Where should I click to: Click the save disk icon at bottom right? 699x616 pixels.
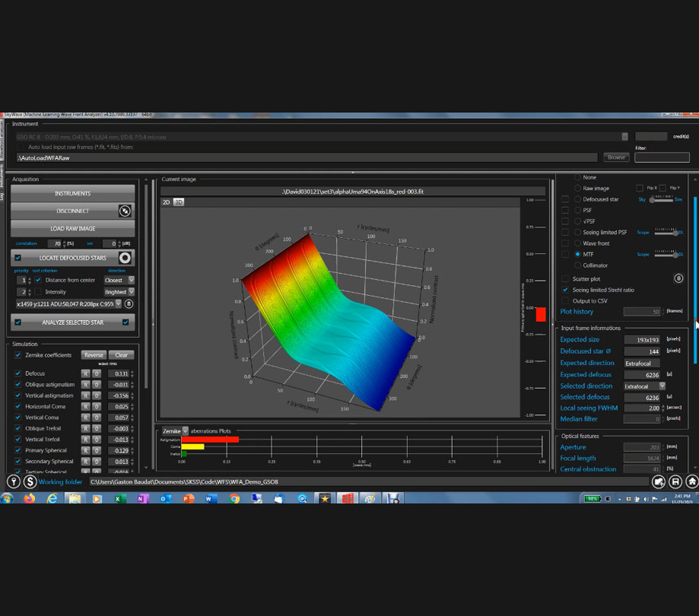click(675, 481)
